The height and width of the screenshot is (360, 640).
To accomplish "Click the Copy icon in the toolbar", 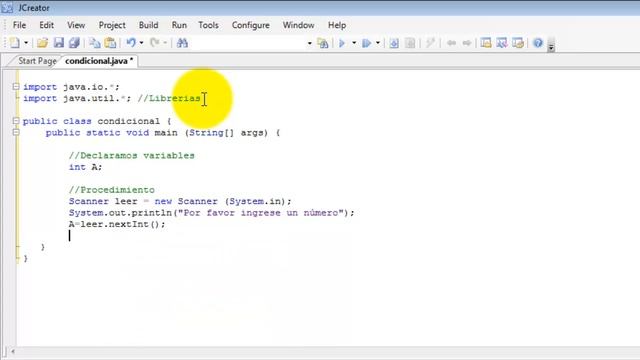I will pos(95,42).
